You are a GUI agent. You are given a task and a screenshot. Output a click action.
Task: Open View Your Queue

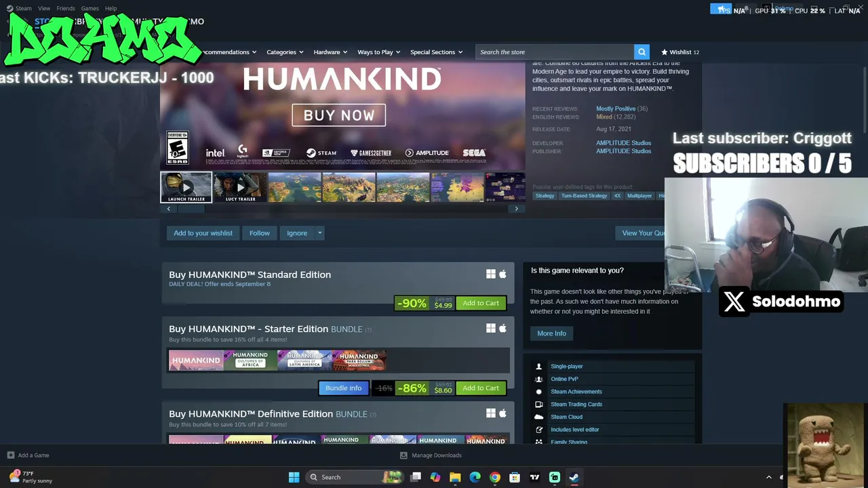pyautogui.click(x=642, y=233)
